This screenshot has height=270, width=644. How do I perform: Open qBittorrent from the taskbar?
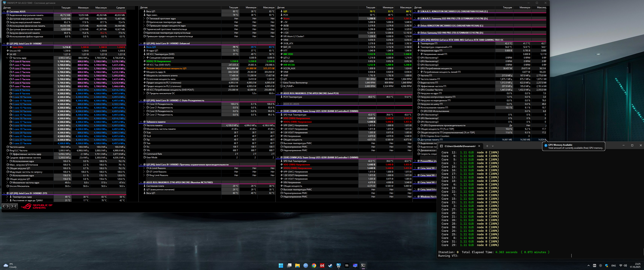click(306, 265)
